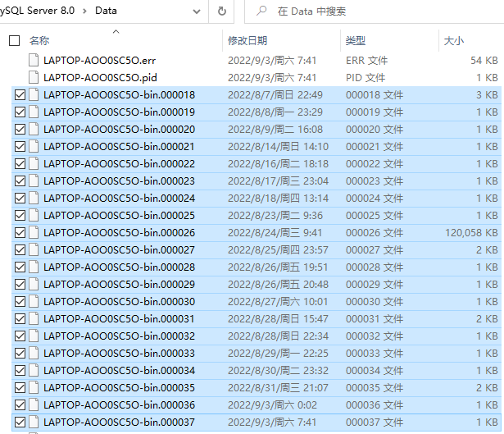Click file name LAPTOP-AOO0SC5O-bin.000036
504x434 pixels.
[x=120, y=404]
